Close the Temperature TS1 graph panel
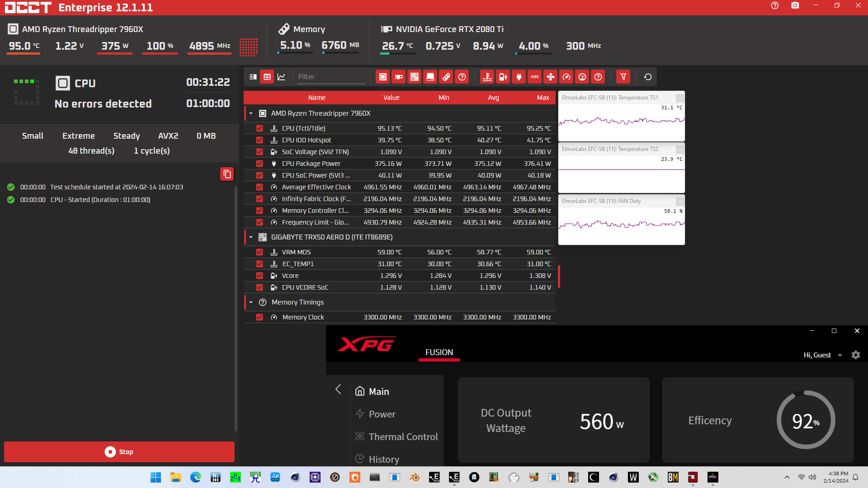Viewport: 868px width, 488px height. tap(679, 98)
